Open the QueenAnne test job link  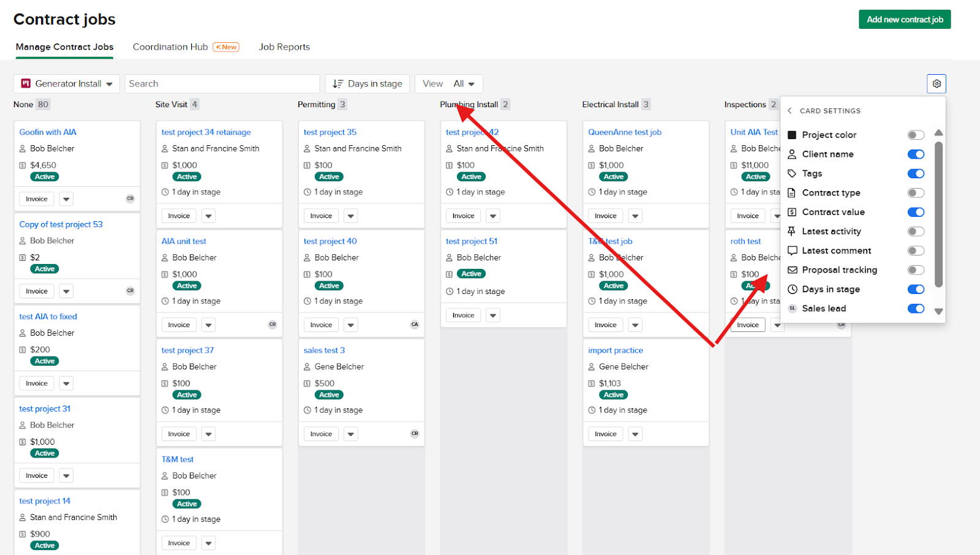624,132
